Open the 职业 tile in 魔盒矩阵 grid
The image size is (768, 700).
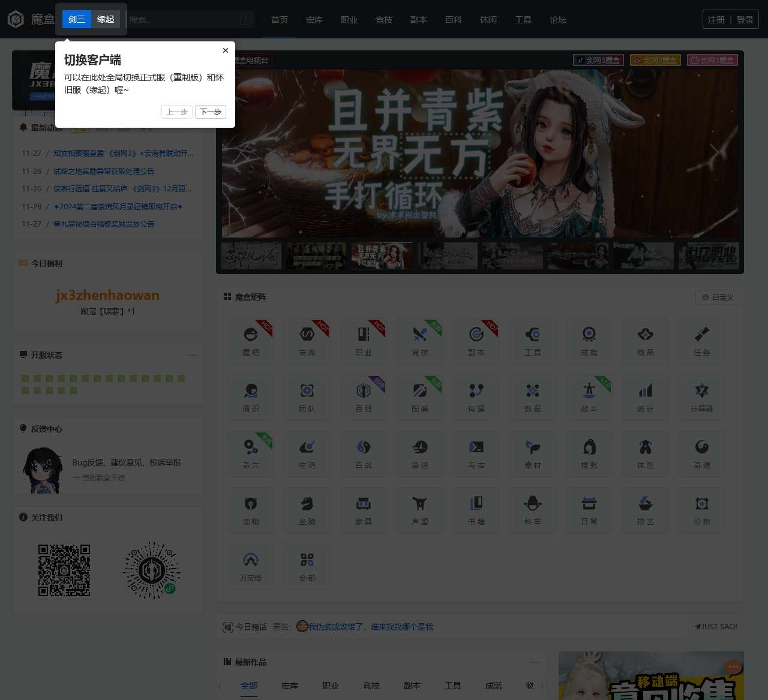(x=364, y=340)
